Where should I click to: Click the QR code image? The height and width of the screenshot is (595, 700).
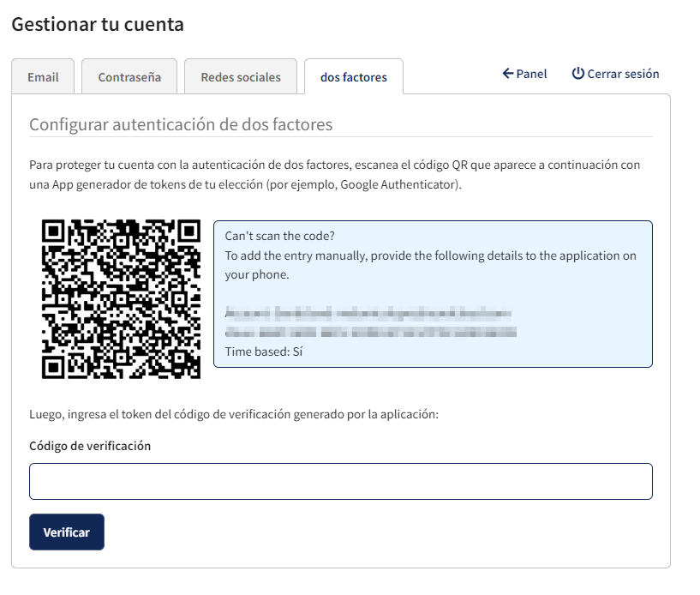tap(121, 299)
